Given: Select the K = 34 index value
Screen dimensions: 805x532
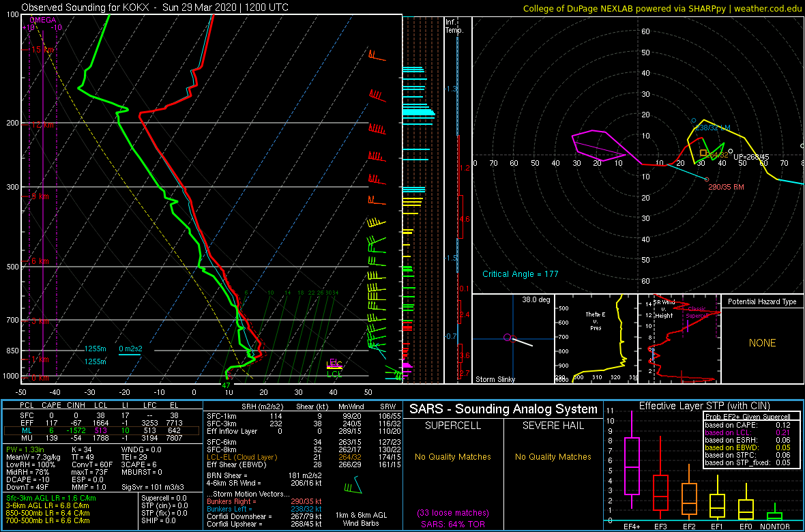Looking at the screenshot, I should tap(83, 450).
